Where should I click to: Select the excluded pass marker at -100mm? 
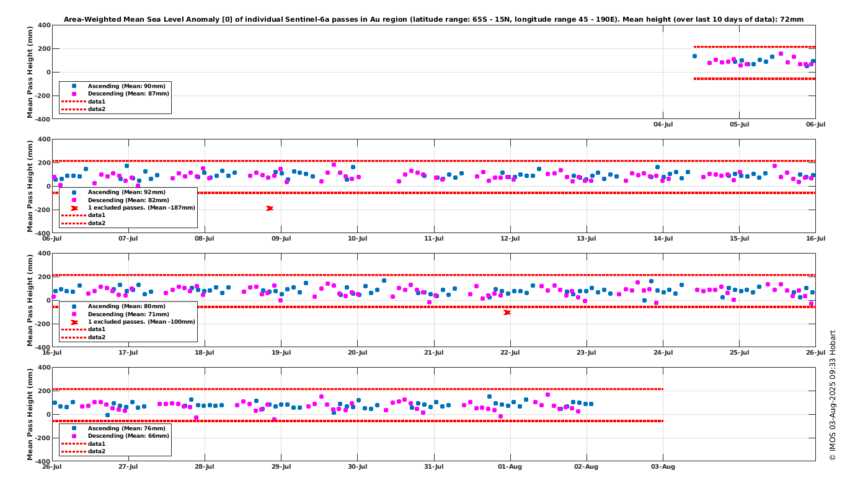point(507,312)
